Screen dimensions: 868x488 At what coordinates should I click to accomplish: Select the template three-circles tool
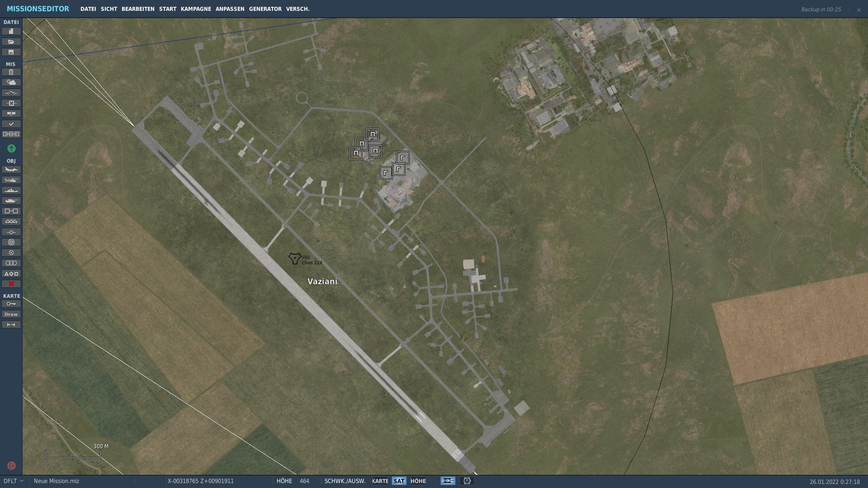pyautogui.click(x=11, y=263)
